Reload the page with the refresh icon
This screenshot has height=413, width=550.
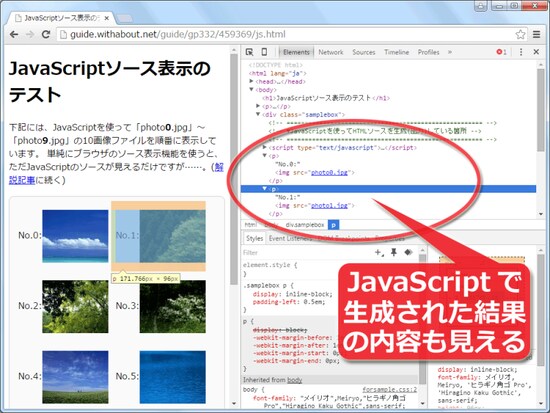[x=46, y=34]
